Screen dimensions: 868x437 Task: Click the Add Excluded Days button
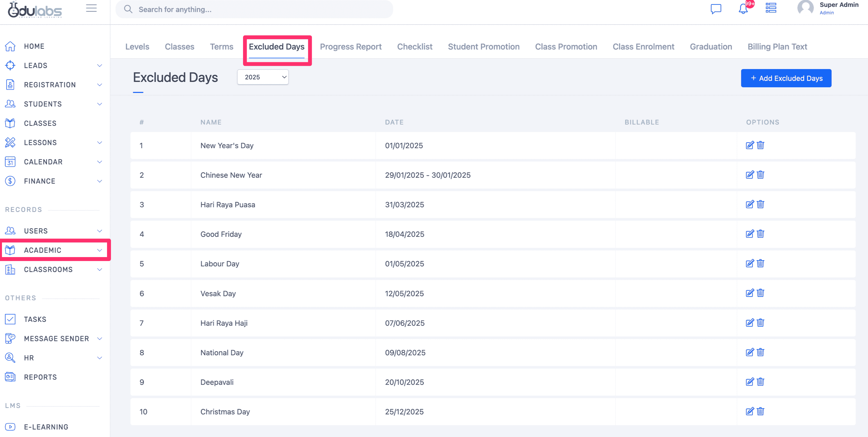[x=786, y=78]
